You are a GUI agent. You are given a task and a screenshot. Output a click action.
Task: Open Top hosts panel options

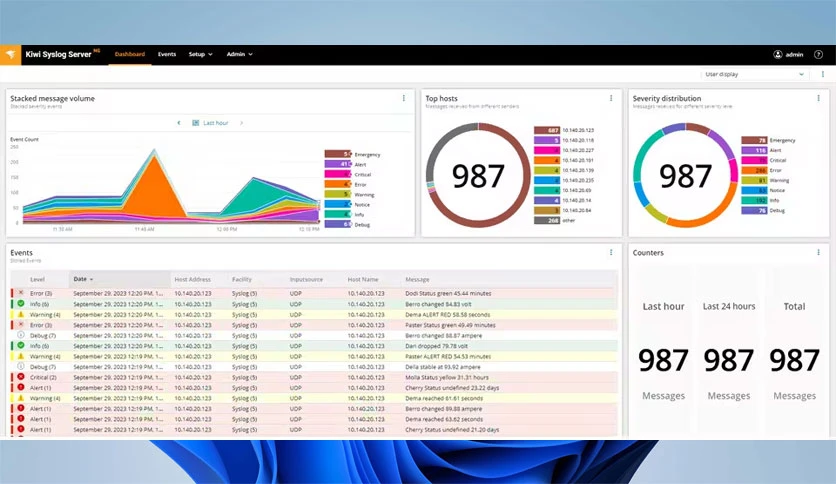point(611,98)
